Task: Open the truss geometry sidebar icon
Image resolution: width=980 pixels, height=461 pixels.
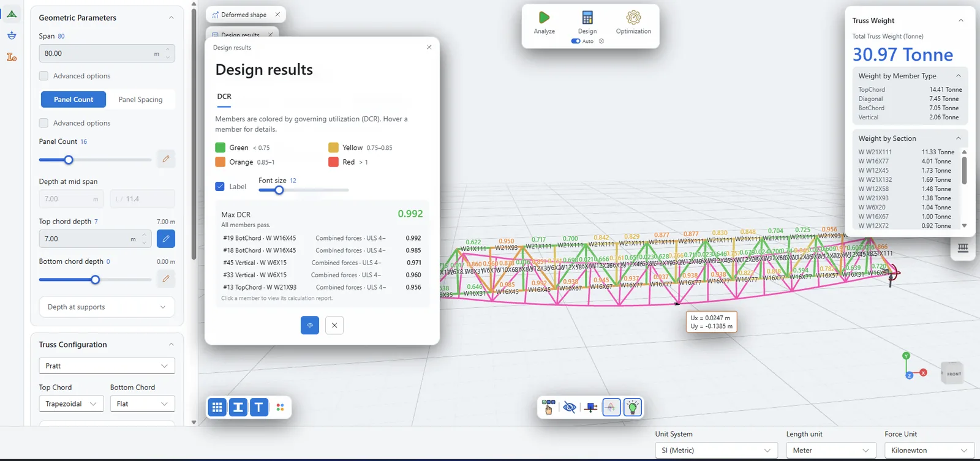Action: 12,13
